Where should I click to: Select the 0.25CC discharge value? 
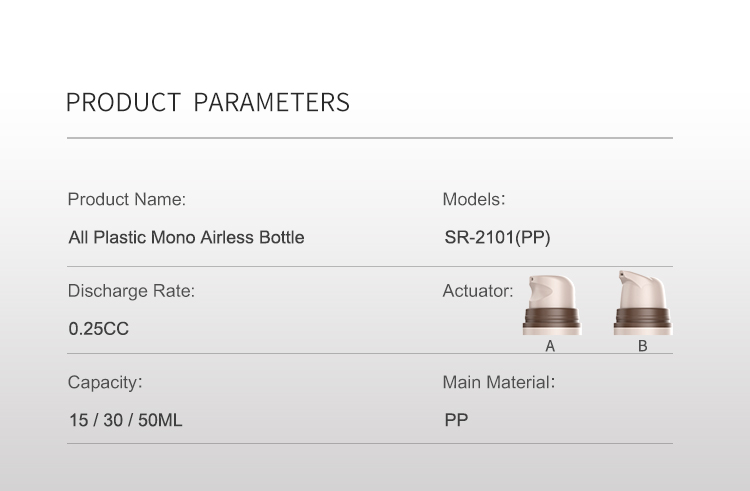98,329
